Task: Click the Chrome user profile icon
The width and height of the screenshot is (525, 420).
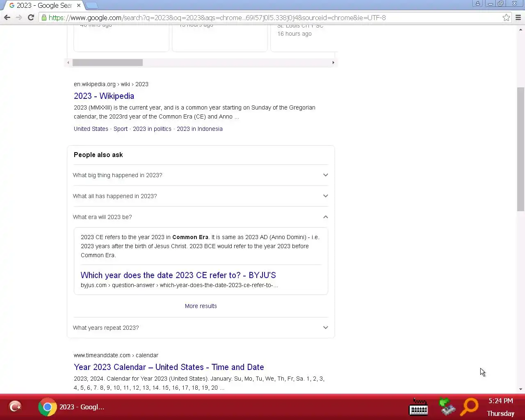Action: click(x=478, y=4)
